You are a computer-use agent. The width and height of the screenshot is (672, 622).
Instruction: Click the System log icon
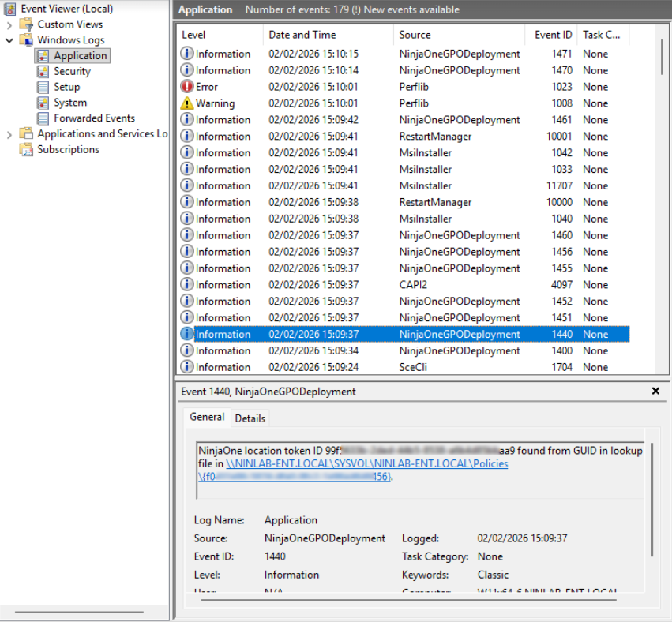(43, 103)
